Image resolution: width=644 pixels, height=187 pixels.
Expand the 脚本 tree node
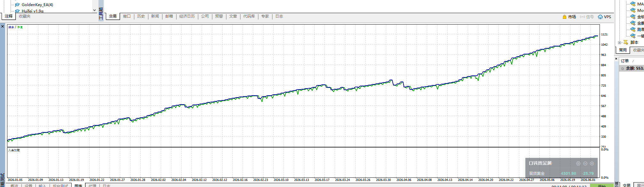[x=620, y=43]
